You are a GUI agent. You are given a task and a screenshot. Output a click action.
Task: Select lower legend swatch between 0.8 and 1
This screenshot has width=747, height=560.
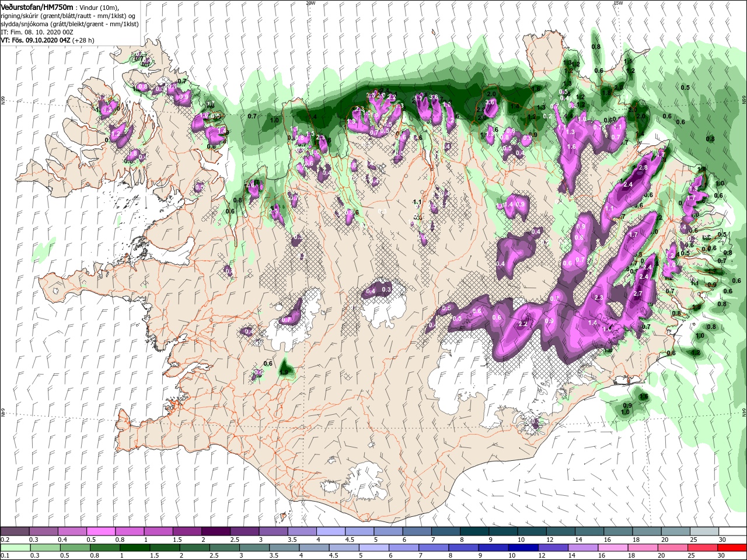pos(104,548)
